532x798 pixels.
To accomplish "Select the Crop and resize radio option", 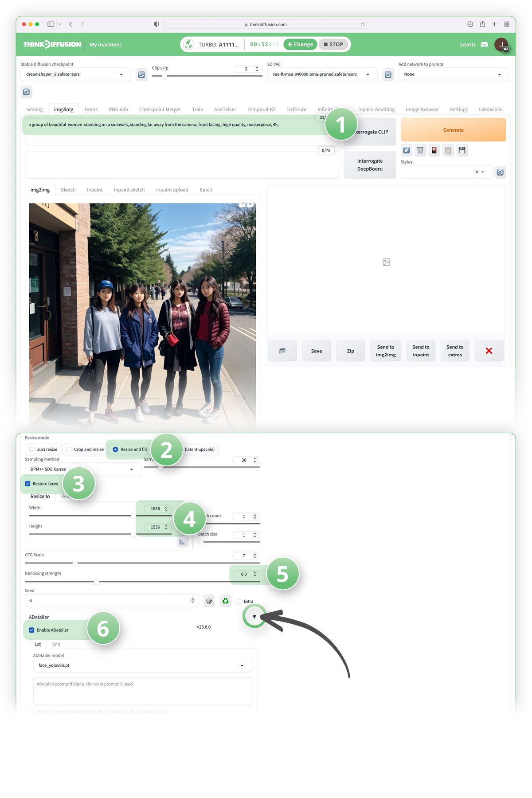I will tap(85, 449).
